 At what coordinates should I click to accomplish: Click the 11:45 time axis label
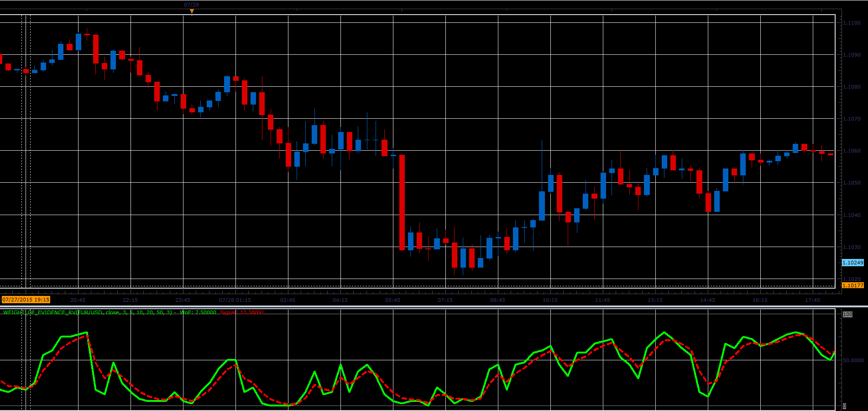pos(602,300)
